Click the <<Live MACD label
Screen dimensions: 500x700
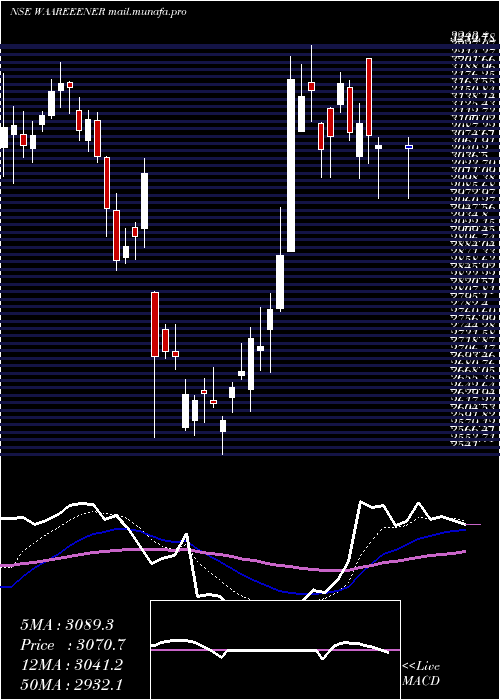(x=421, y=674)
